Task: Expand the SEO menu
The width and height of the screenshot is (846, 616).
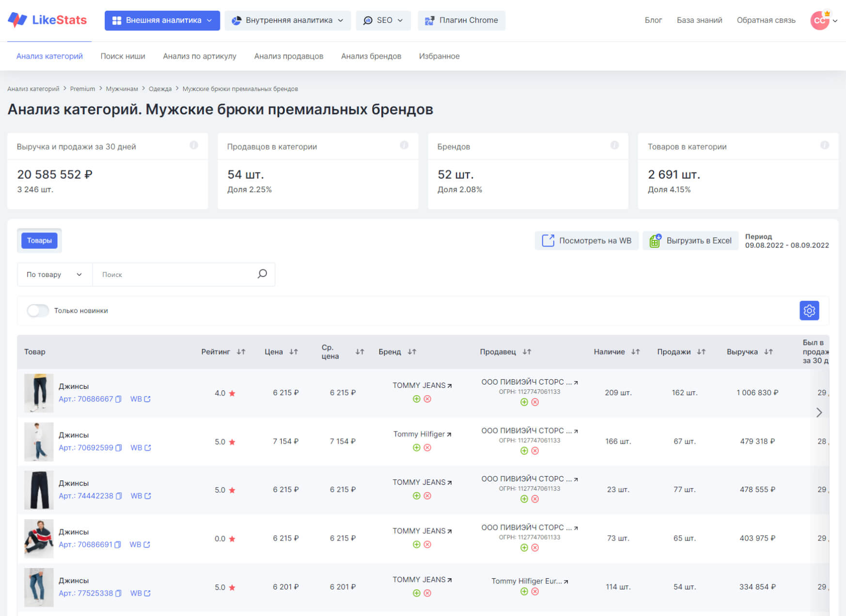Action: click(x=383, y=20)
